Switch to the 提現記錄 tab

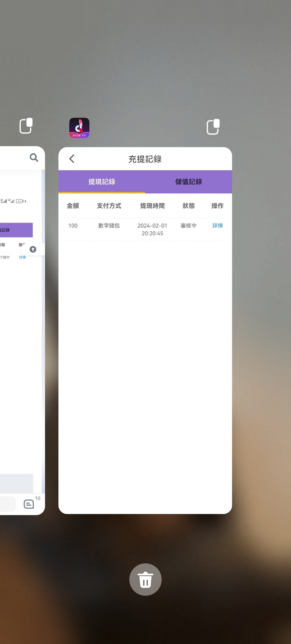(102, 182)
